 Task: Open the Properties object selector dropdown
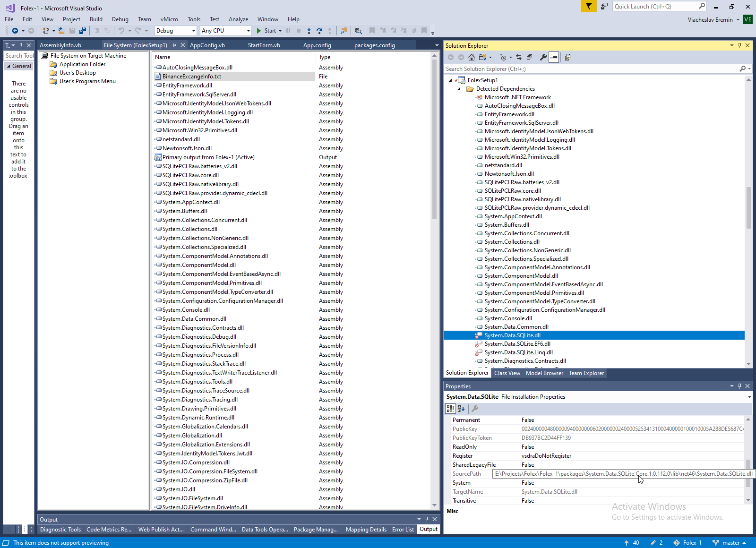point(749,397)
